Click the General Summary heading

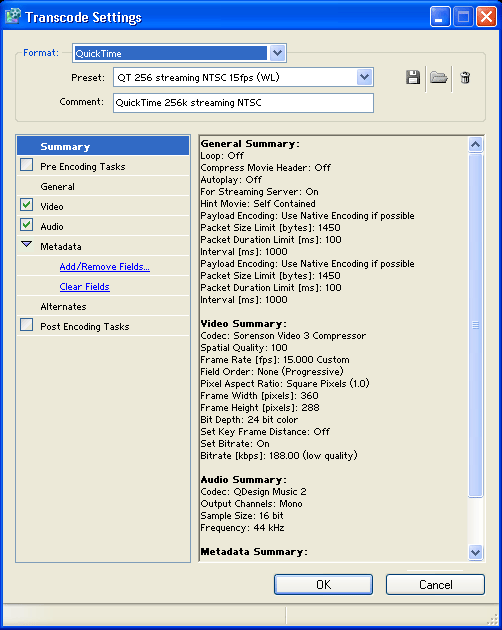coord(250,144)
